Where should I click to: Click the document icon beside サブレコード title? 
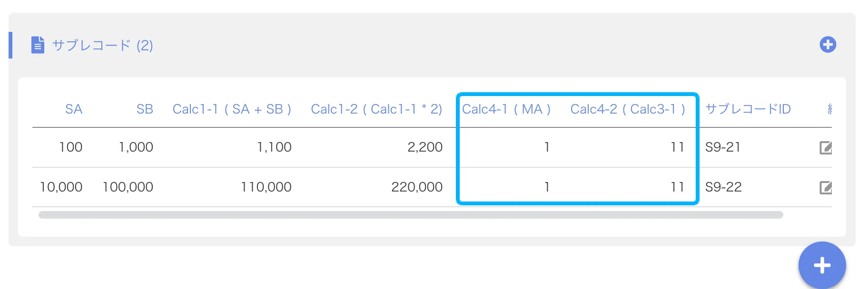38,45
